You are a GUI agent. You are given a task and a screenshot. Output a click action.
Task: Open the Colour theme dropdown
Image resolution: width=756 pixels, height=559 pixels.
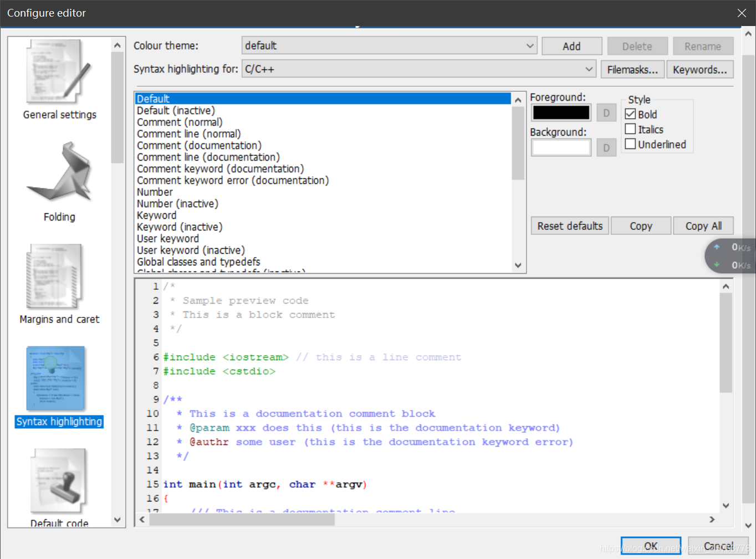[390, 45]
